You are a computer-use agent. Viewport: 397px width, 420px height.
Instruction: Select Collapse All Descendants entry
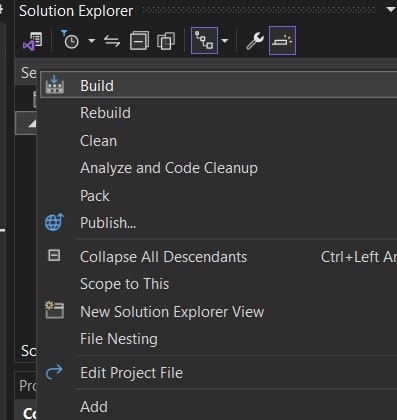(163, 257)
